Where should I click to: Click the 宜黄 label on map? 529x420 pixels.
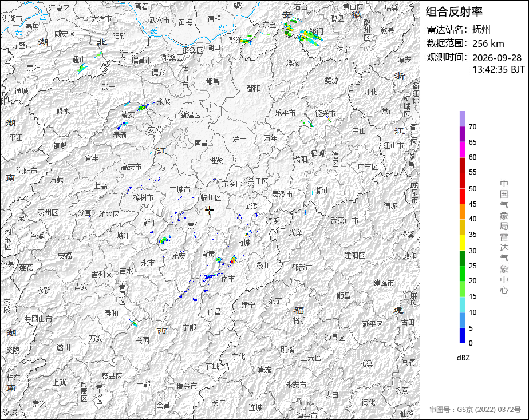click(x=208, y=254)
